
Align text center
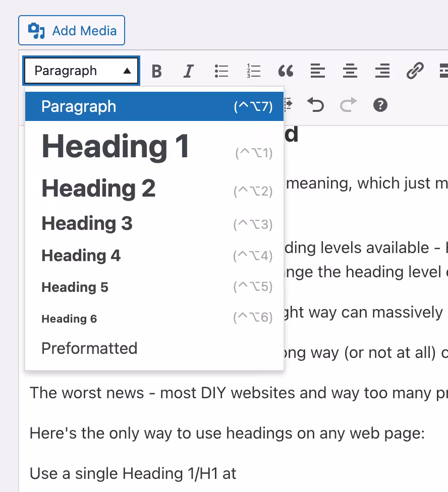click(350, 71)
